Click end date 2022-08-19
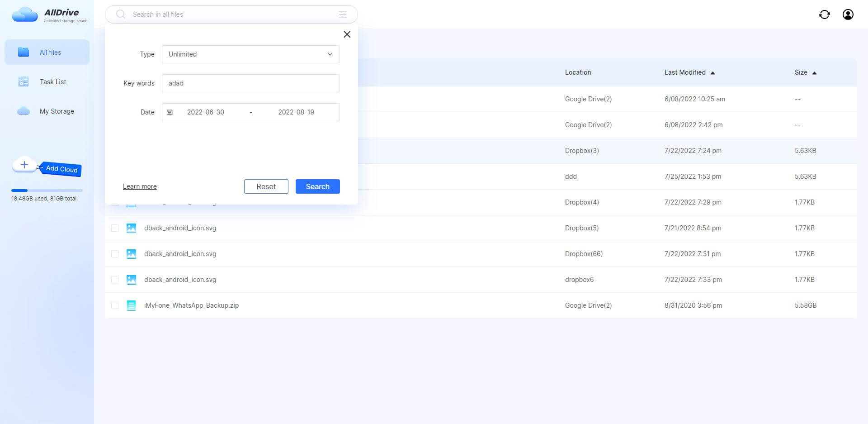 point(296,112)
